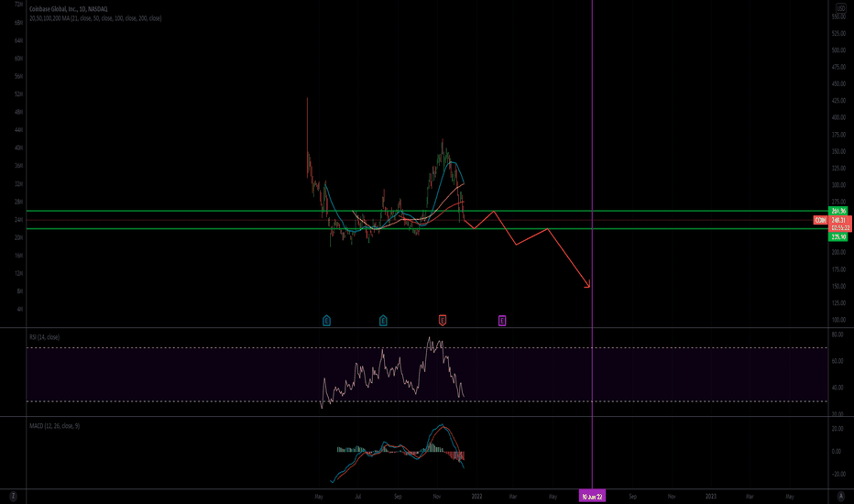Viewport: 854px width, 504px height.
Task: Click the -20.00 MACD axis label
Action: (838, 474)
